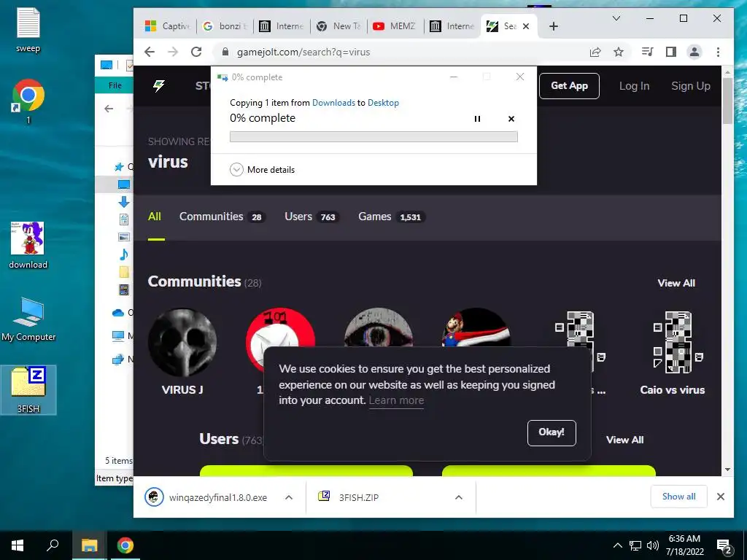
Task: Pause the file copy operation
Action: pyautogui.click(x=477, y=119)
